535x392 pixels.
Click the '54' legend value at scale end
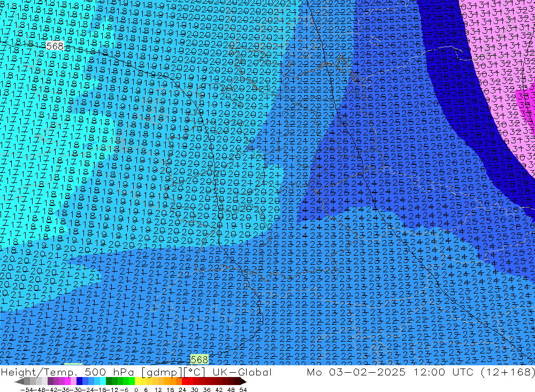243,390
